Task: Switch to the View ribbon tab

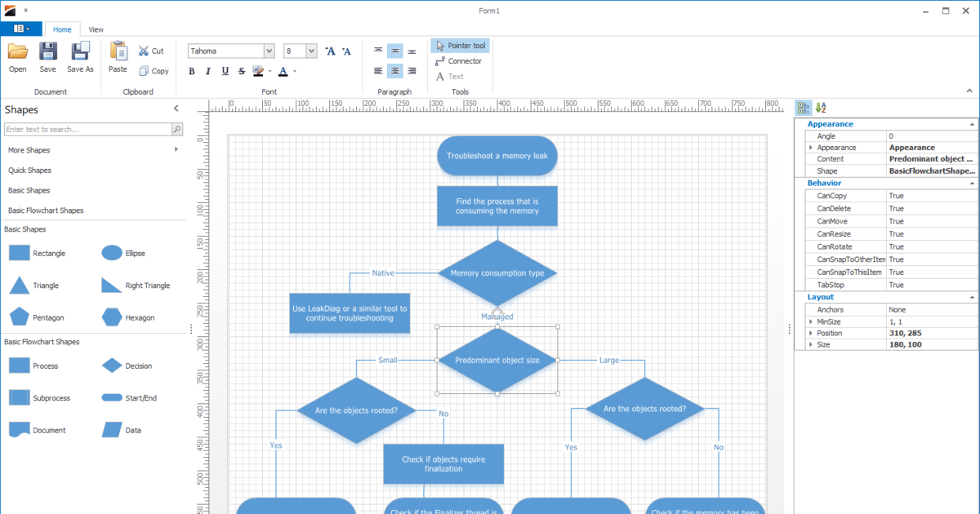Action: point(96,29)
